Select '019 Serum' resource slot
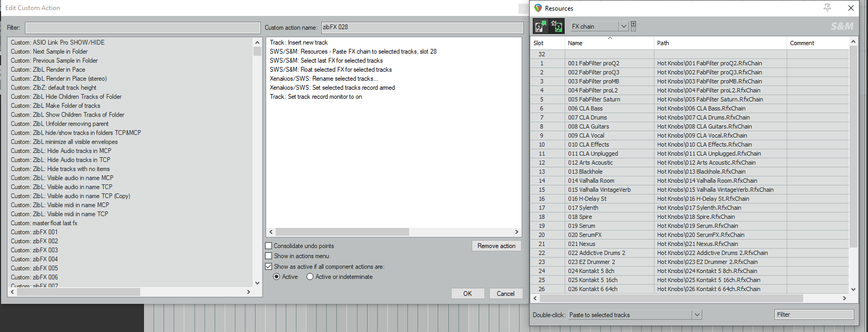The image size is (868, 332). pos(581,226)
